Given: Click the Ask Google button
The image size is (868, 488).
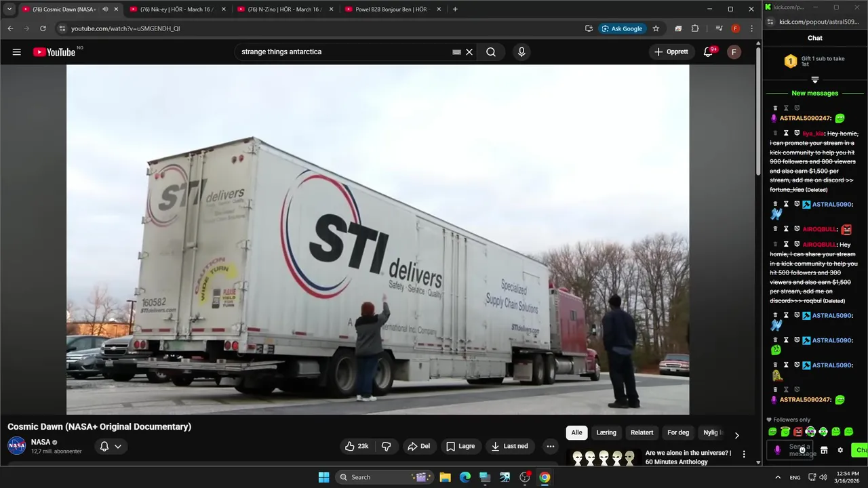Looking at the screenshot, I should click(622, 28).
